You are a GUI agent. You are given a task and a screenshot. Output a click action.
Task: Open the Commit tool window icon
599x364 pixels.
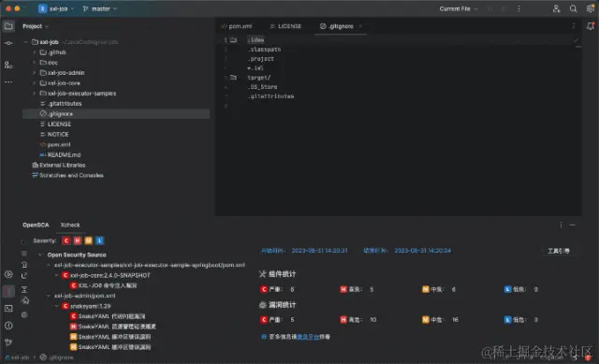click(8, 43)
